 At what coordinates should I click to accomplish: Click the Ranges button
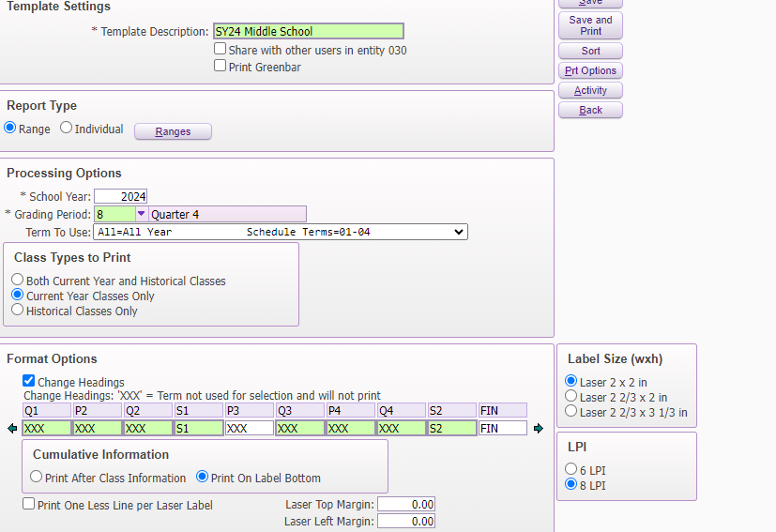tap(173, 132)
